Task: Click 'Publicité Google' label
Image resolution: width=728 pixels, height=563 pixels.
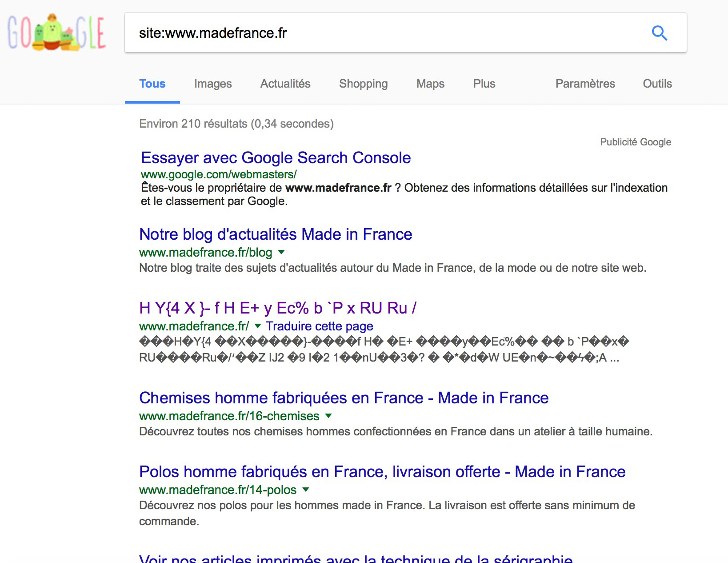Action: [636, 142]
